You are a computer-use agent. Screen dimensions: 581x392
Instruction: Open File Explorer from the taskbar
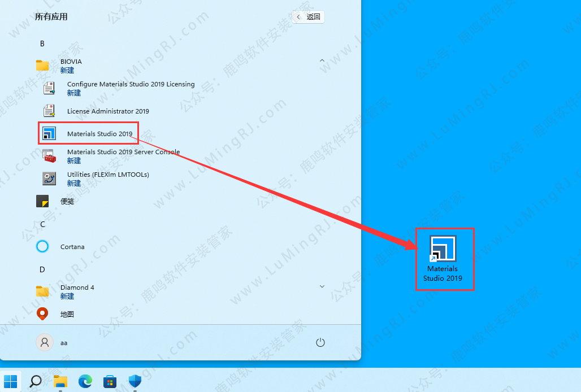[60, 381]
